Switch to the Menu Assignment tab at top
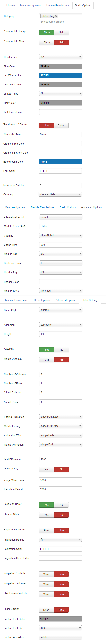This screenshot has width=106, height=644. tap(30, 6)
